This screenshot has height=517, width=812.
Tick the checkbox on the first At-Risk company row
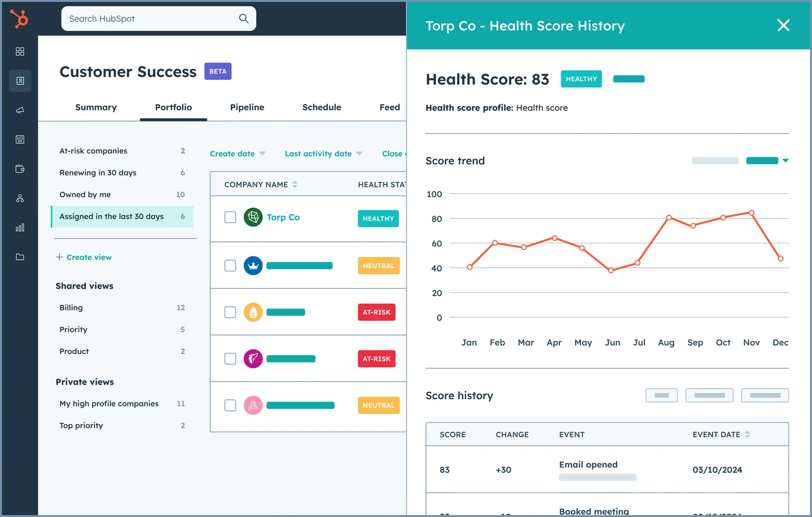[230, 312]
